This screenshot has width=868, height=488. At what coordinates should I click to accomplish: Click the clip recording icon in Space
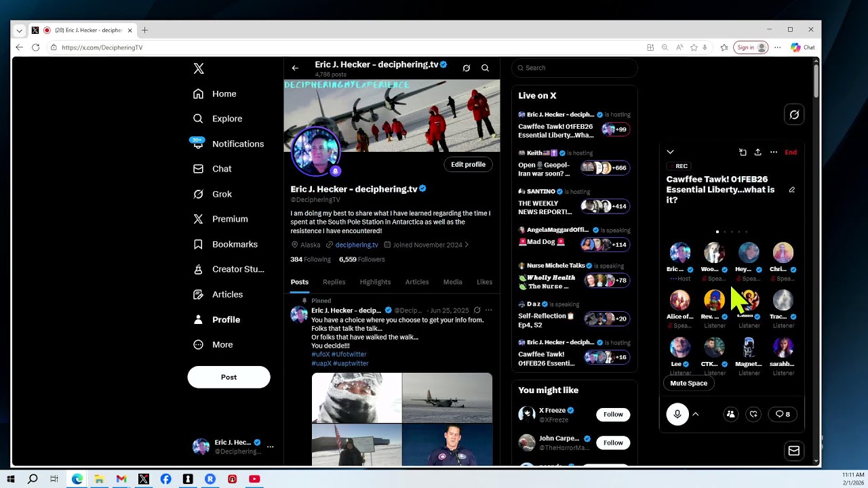pos(743,152)
